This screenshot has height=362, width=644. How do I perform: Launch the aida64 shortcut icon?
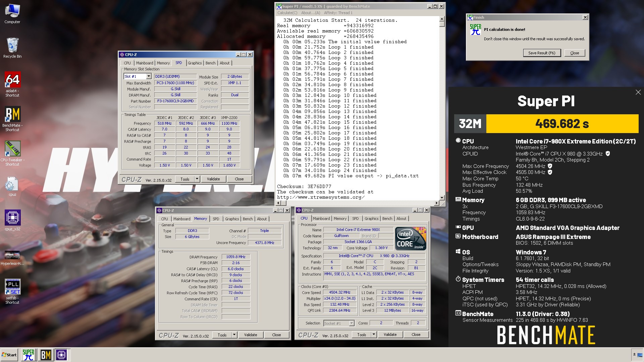tap(12, 84)
